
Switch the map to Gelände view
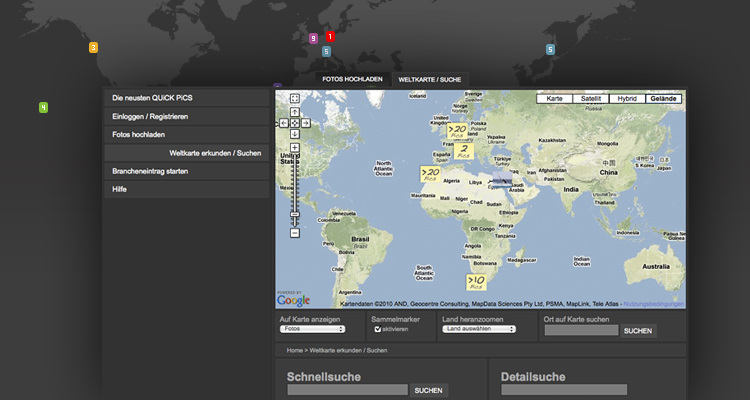tap(663, 99)
